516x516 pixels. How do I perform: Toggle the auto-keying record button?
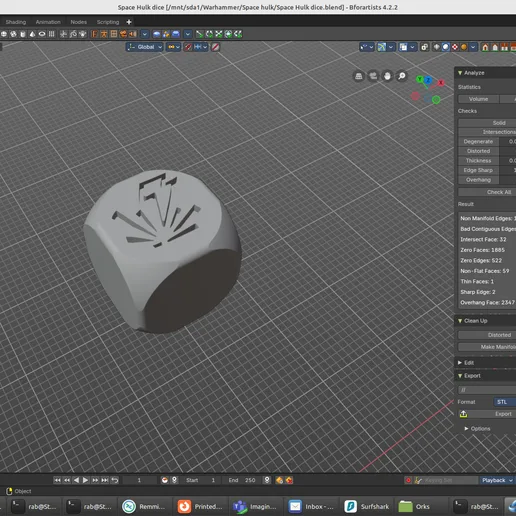408,480
